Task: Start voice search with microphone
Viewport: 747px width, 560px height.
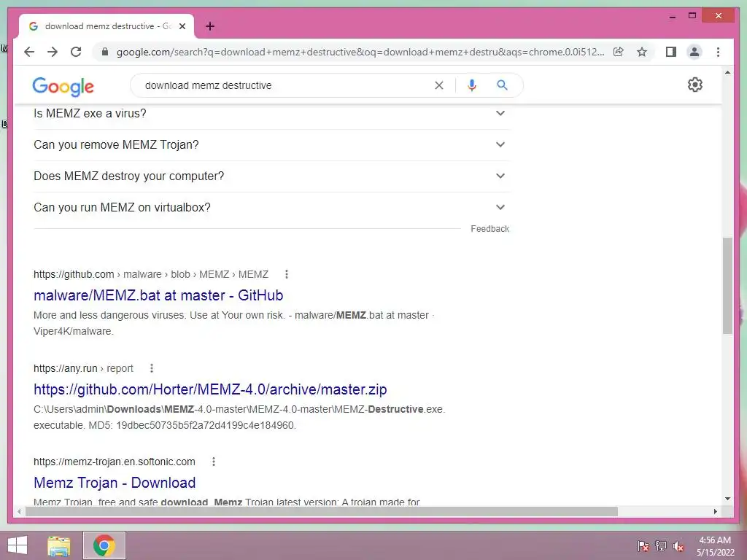Action: [472, 85]
